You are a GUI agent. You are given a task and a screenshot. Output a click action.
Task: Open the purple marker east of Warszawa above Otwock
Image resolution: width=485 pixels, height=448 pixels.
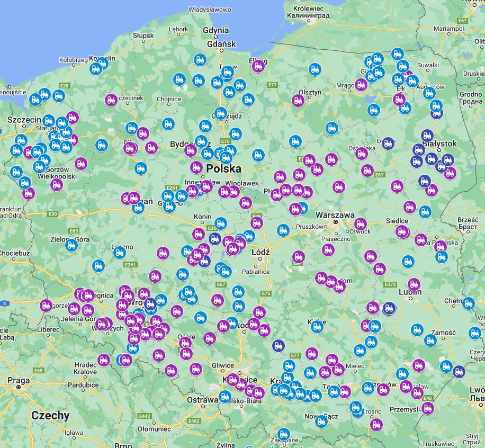point(361,224)
